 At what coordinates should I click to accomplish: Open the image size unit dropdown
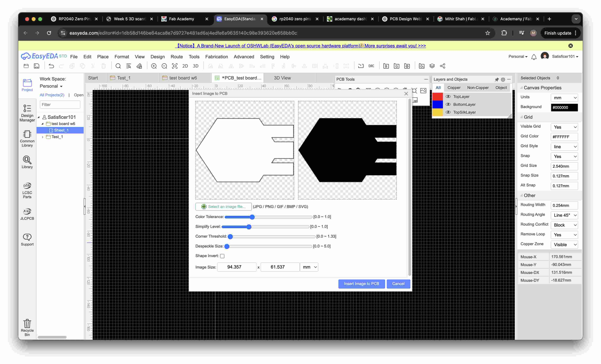[309, 267]
